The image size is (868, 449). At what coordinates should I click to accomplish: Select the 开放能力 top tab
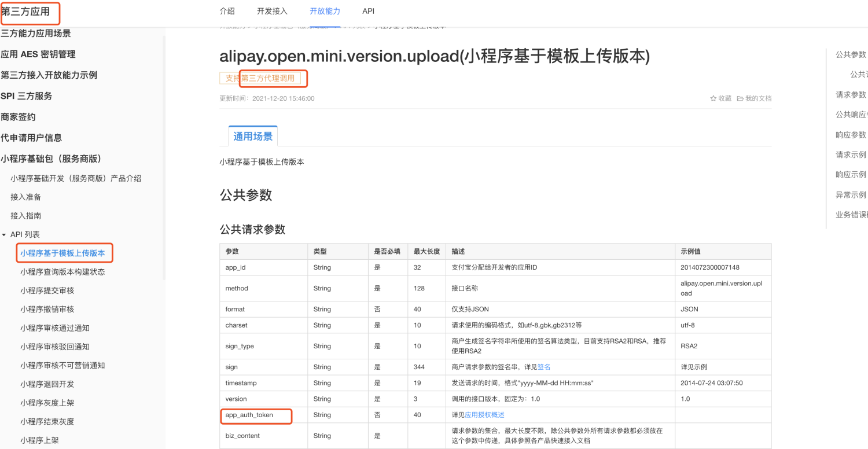[325, 11]
